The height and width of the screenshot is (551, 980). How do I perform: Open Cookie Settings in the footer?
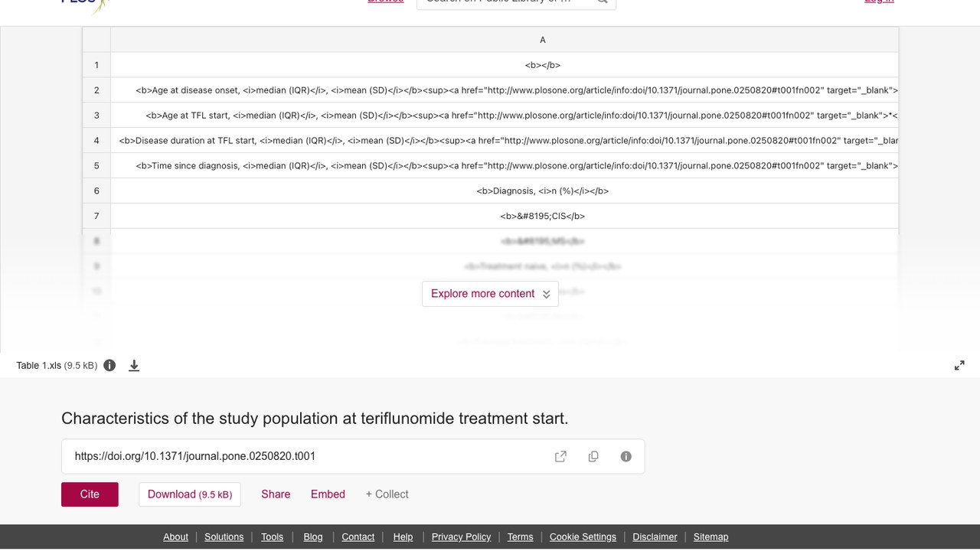[583, 537]
